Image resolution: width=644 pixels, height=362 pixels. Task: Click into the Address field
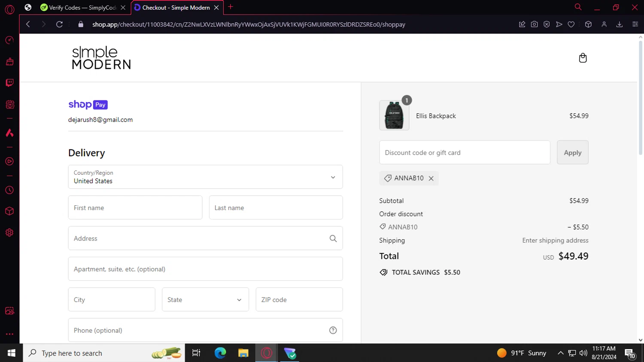pyautogui.click(x=205, y=238)
